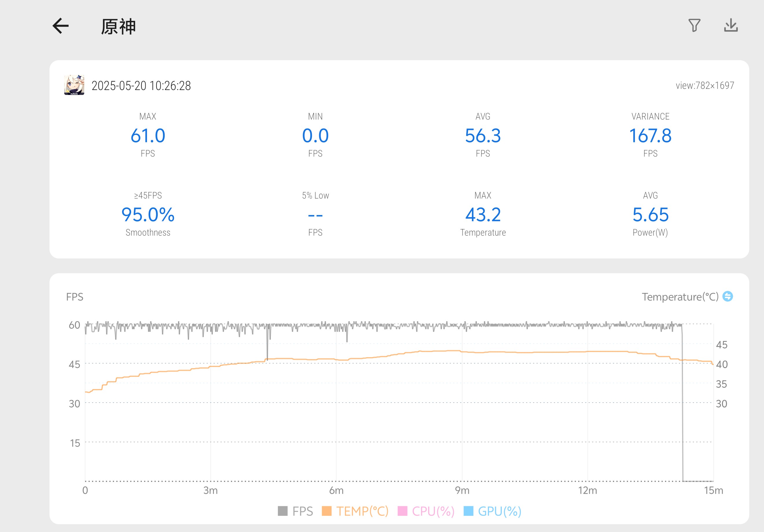764x532 pixels.
Task: Toggle the TEMP(°C) legend series
Action: tap(355, 511)
